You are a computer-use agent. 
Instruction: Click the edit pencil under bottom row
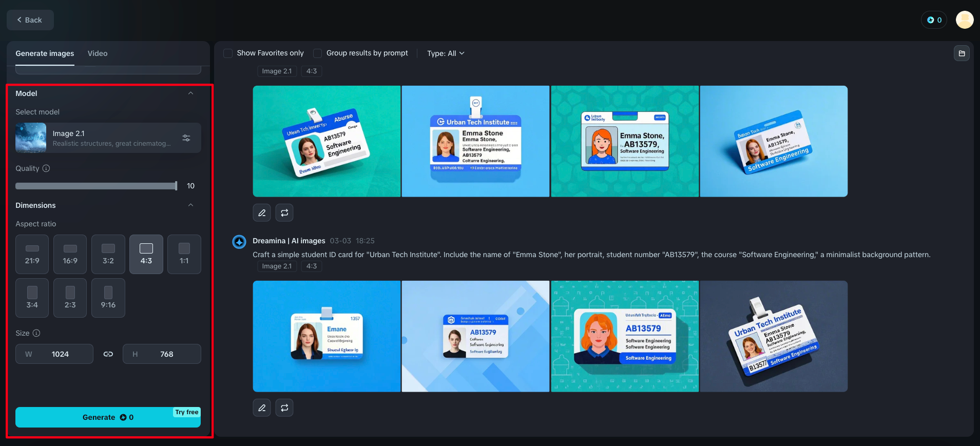262,408
